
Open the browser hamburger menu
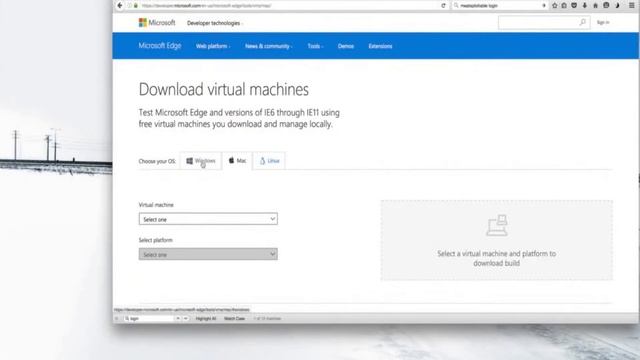tap(631, 5)
